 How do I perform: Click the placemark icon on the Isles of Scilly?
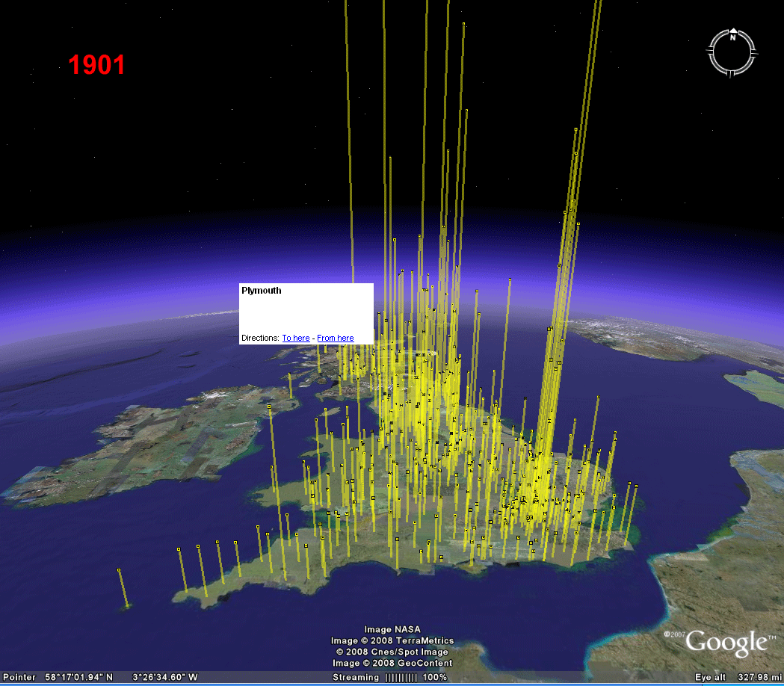pos(119,571)
